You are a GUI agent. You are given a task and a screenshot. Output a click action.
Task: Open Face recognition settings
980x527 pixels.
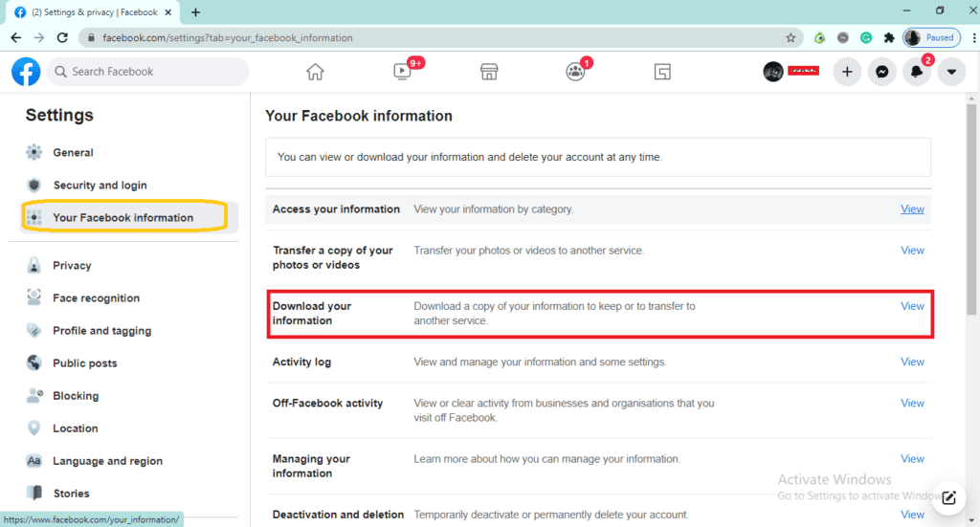coord(96,298)
